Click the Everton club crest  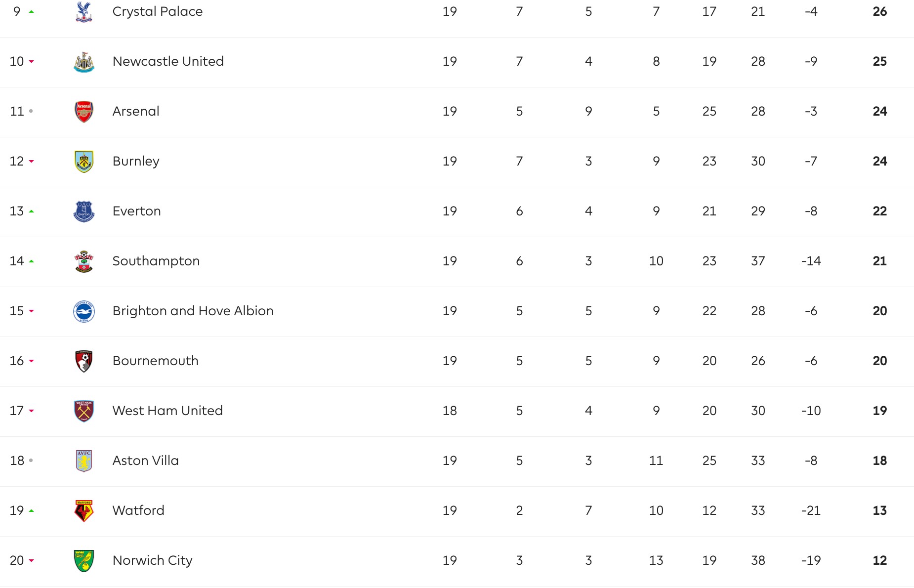[x=84, y=211]
